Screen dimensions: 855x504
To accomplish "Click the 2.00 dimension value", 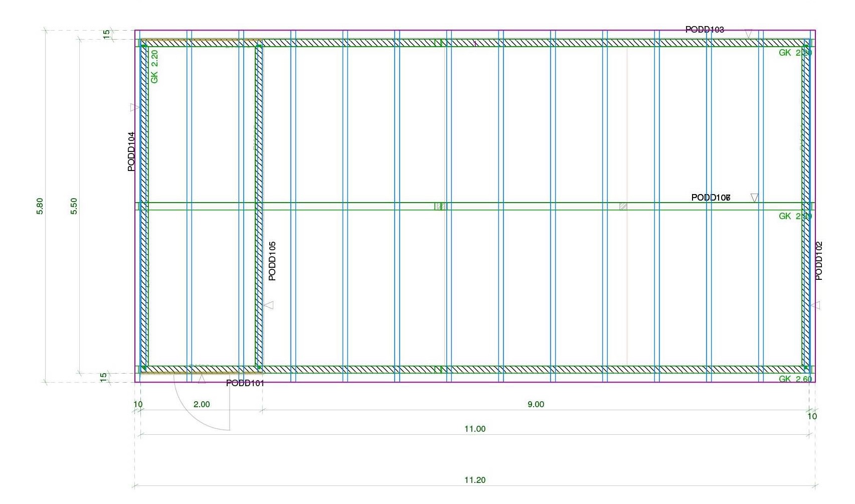I will (x=202, y=404).
